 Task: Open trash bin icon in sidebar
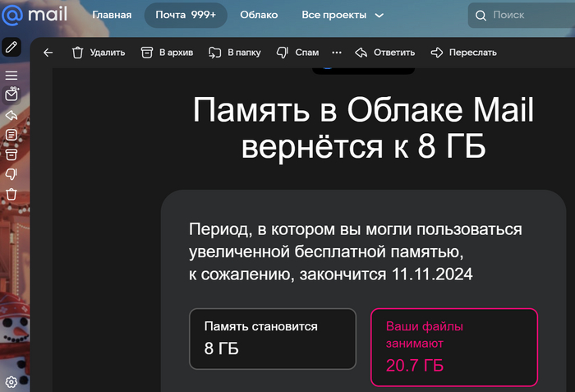[x=11, y=194]
